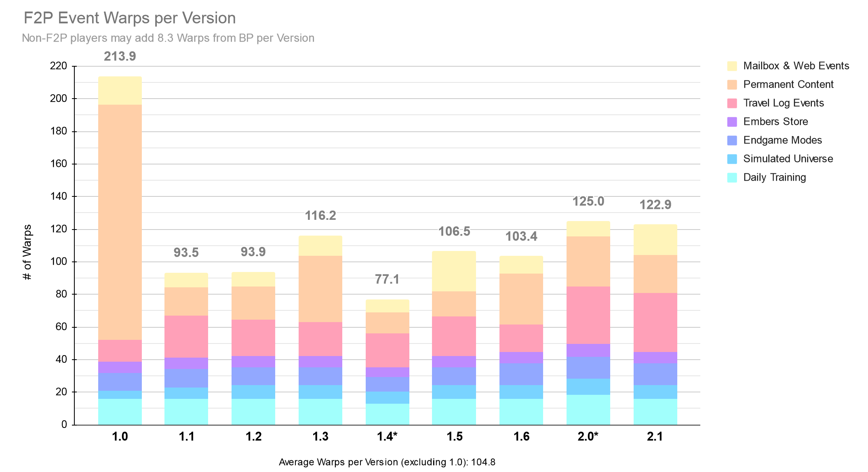Select the 2.0* x-axis version label
This screenshot has width=868, height=472.
[x=588, y=436]
